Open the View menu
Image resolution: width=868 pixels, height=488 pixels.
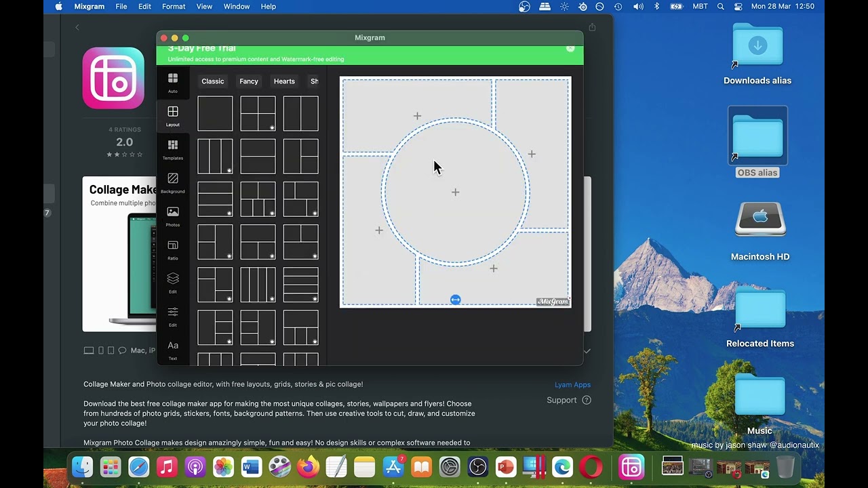(204, 6)
